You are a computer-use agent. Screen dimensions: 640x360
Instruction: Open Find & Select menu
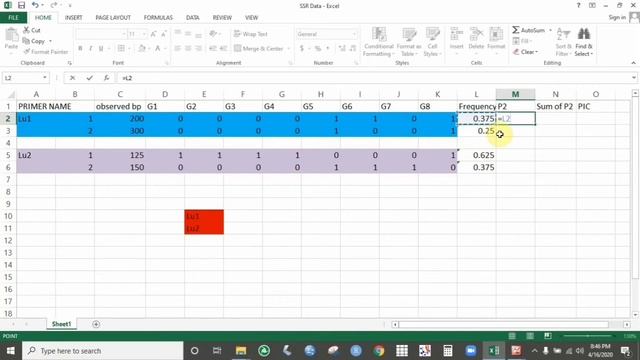584,42
